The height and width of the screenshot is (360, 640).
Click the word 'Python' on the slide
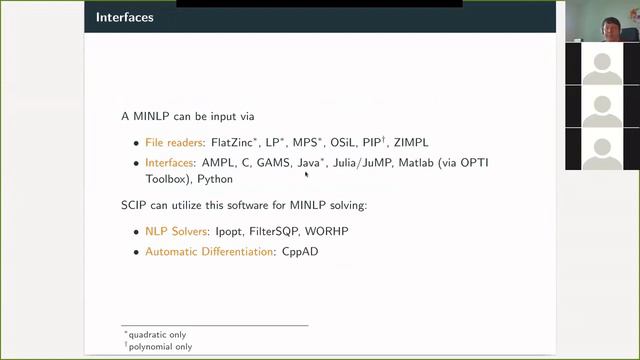click(215, 179)
